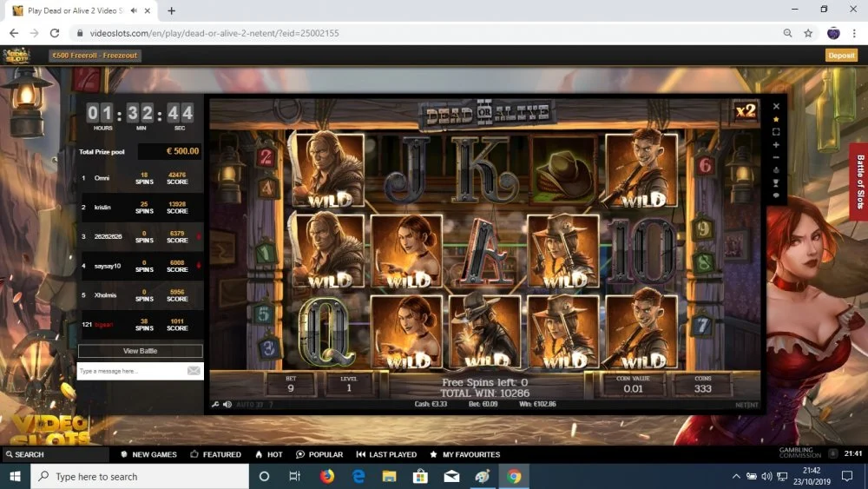The width and height of the screenshot is (868, 489).
Task: Click the Deposit button
Action: pos(841,56)
